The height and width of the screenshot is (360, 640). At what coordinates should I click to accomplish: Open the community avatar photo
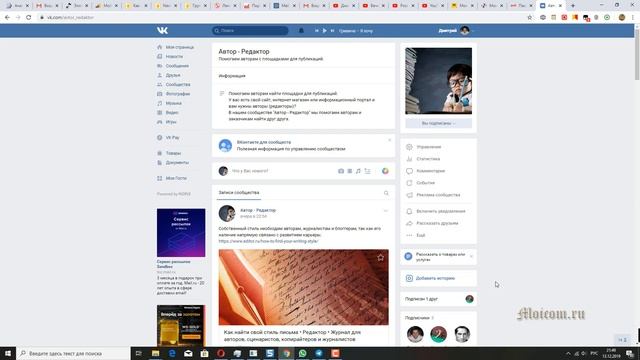438,81
